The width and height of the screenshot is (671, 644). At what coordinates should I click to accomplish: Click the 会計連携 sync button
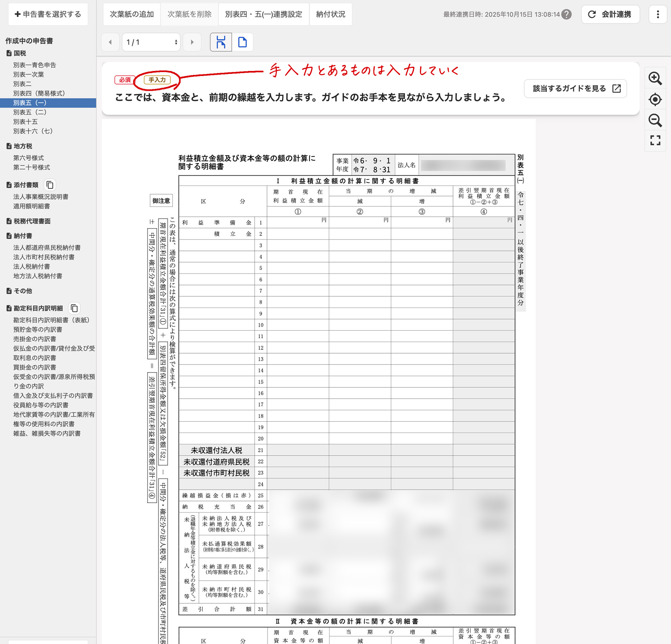[610, 14]
